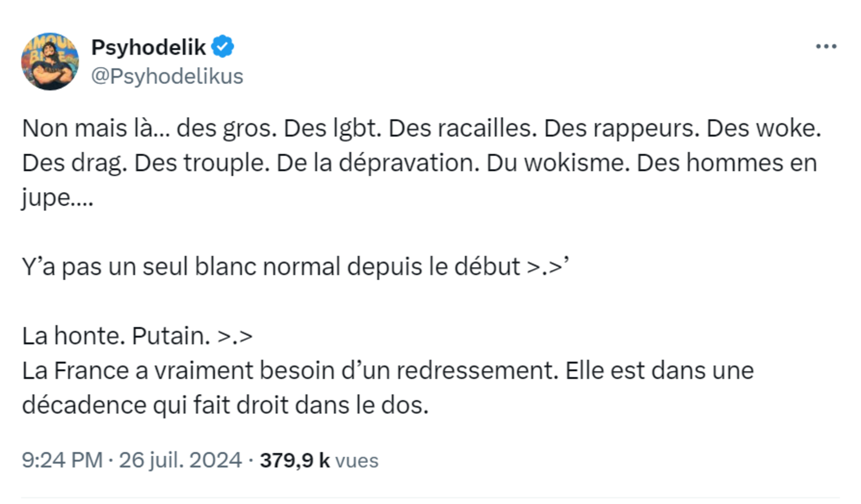
Task: Click the date 26 juil. 2024
Action: point(180,460)
